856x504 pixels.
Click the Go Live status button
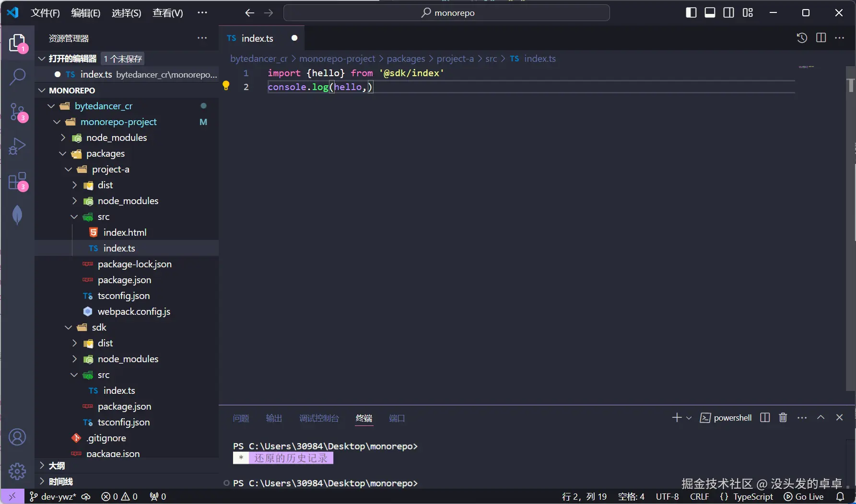click(x=804, y=497)
